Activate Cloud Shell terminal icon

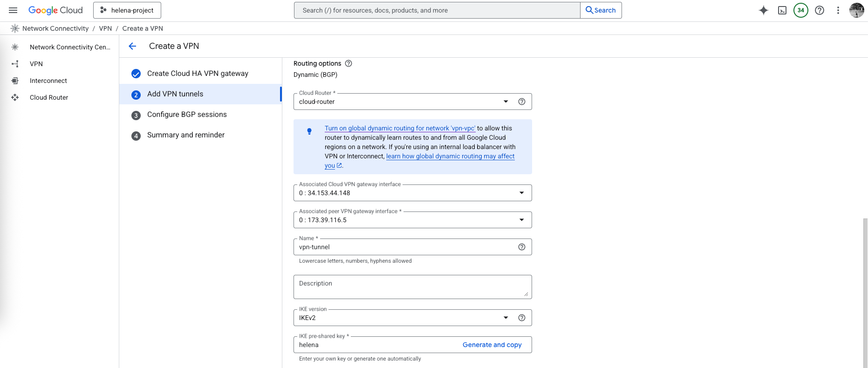(x=782, y=10)
